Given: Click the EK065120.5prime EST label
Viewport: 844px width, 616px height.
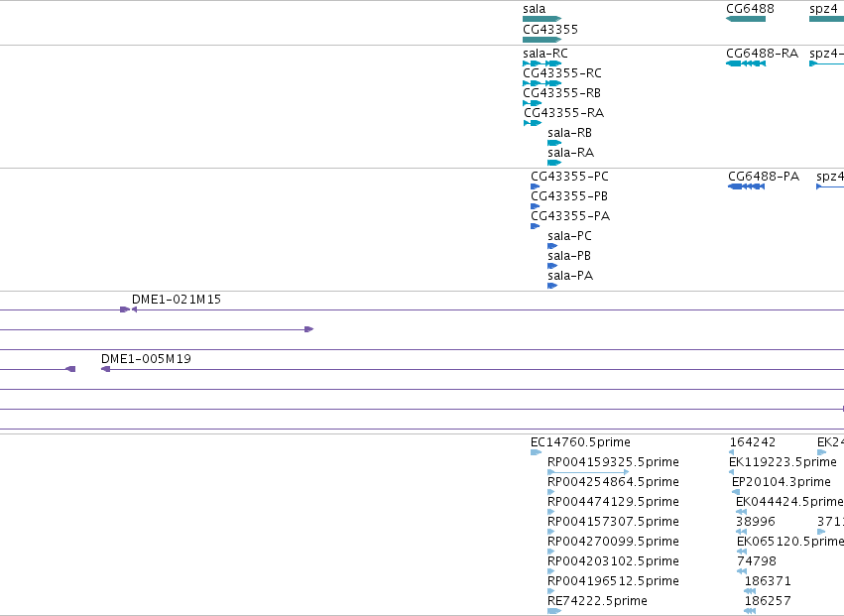Looking at the screenshot, I should pyautogui.click(x=790, y=543).
